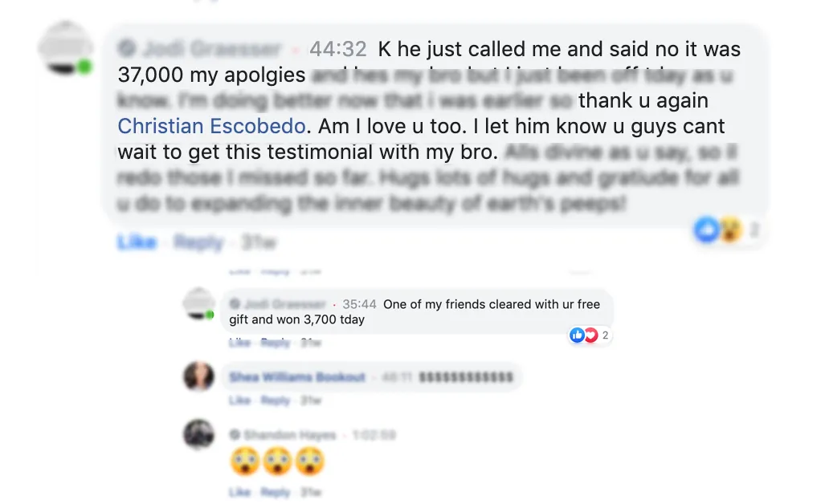Viewport: 821px width, 504px height.
Task: Reply to the 'won 3,700 tday' comment
Action: click(275, 343)
